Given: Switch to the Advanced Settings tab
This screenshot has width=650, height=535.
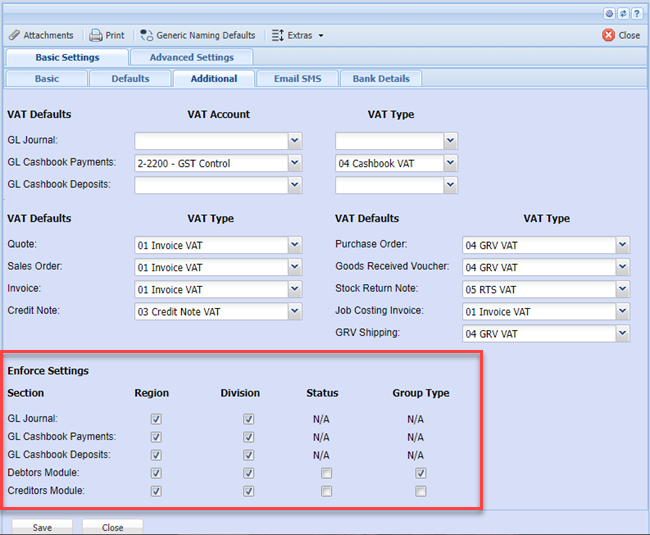Looking at the screenshot, I should 191,57.
